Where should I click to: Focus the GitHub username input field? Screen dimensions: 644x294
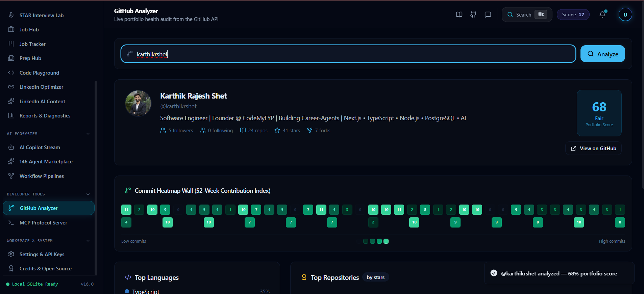(348, 54)
